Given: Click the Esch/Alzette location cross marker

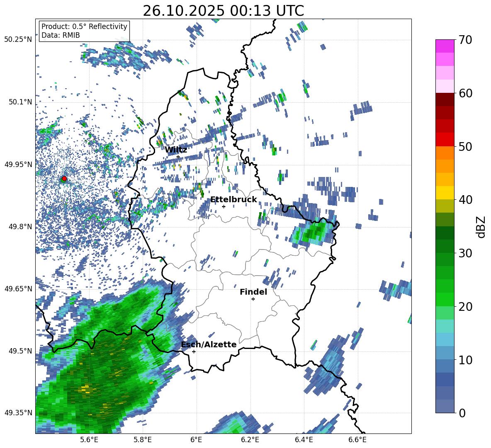Looking at the screenshot, I should (x=194, y=351).
